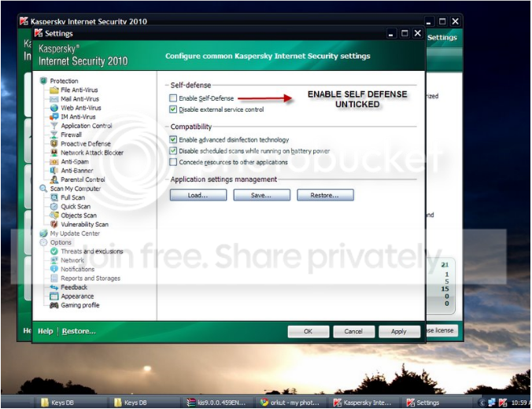Uncheck Enable advanced disinfection technology
Viewport: 532px width, 409px height.
[173, 140]
